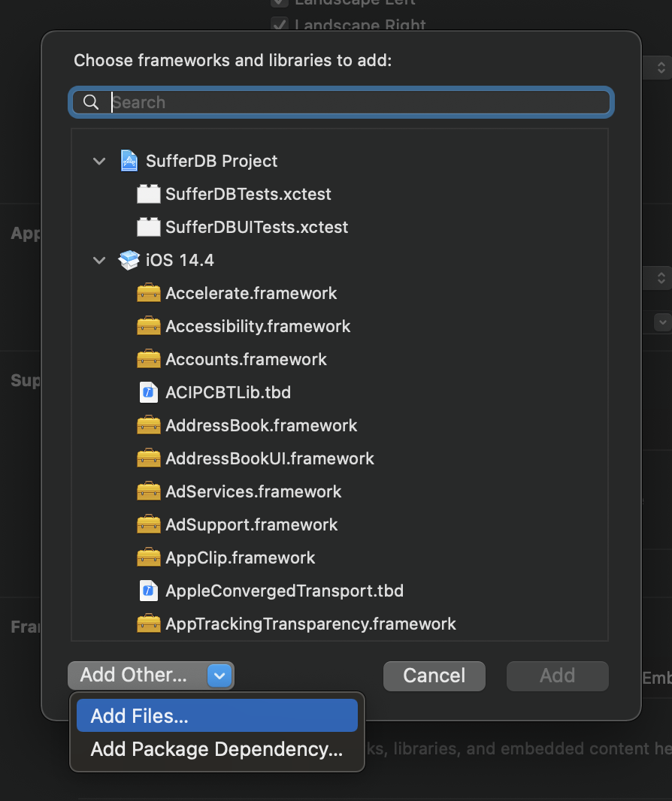The image size is (672, 801).
Task: Click the Accessibility.framework toolbox icon
Action: [149, 326]
